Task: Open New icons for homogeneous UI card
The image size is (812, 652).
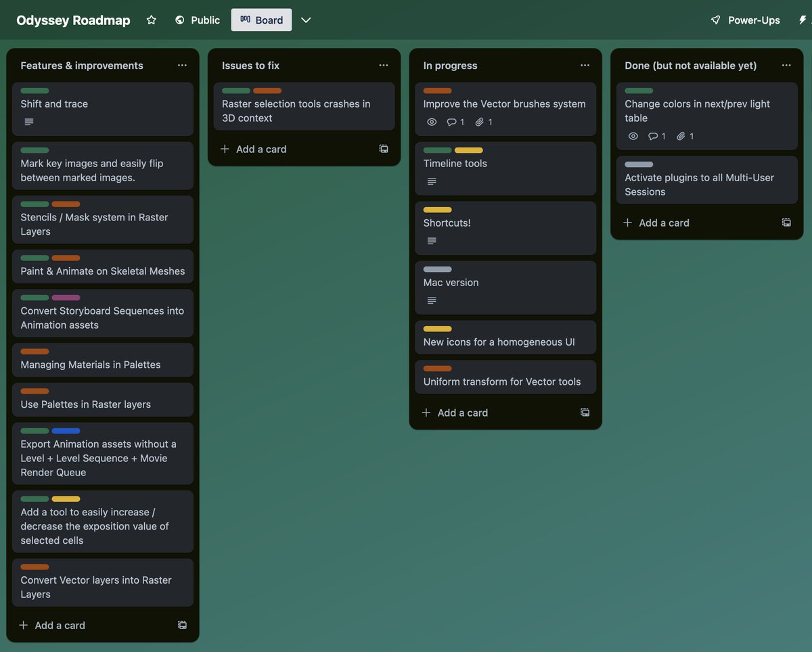Action: [505, 337]
